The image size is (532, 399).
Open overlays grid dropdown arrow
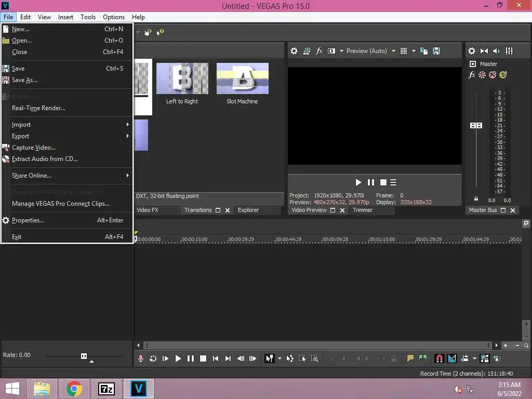(414, 51)
